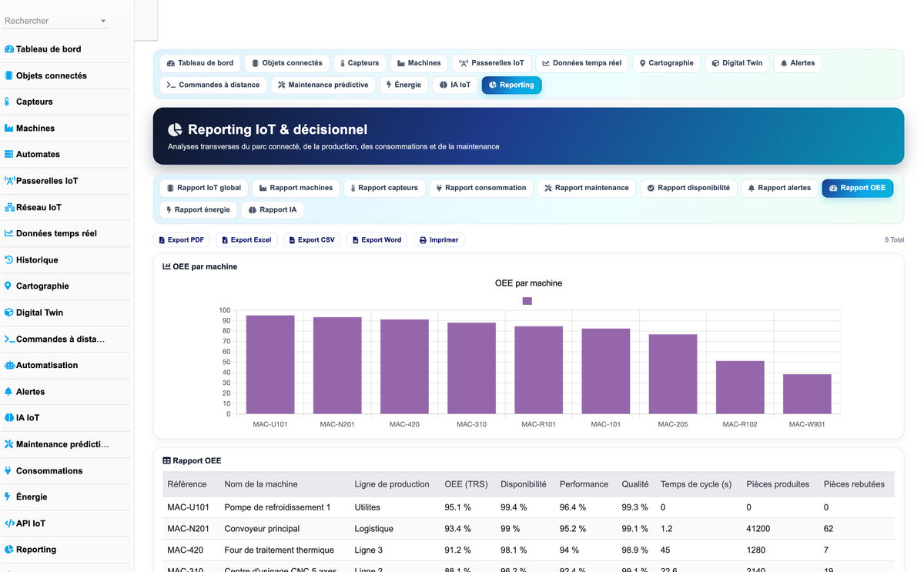Export the report to Word

pos(377,240)
